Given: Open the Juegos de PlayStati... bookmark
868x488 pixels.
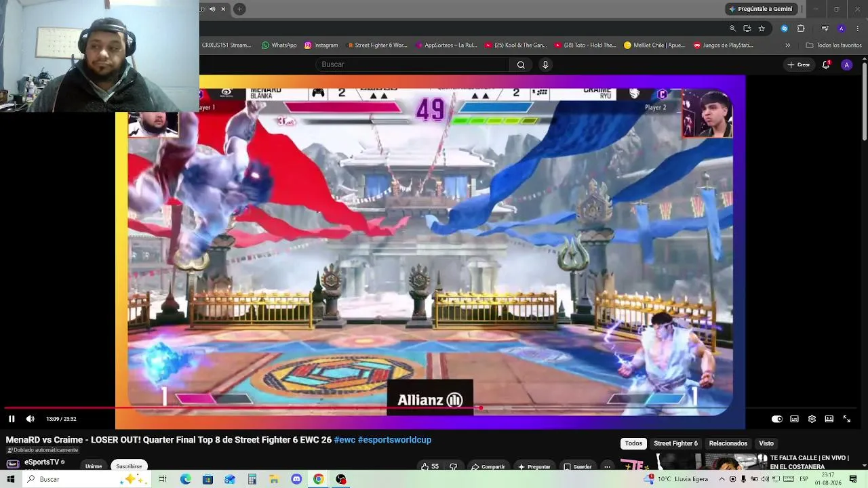Looking at the screenshot, I should click(x=723, y=45).
